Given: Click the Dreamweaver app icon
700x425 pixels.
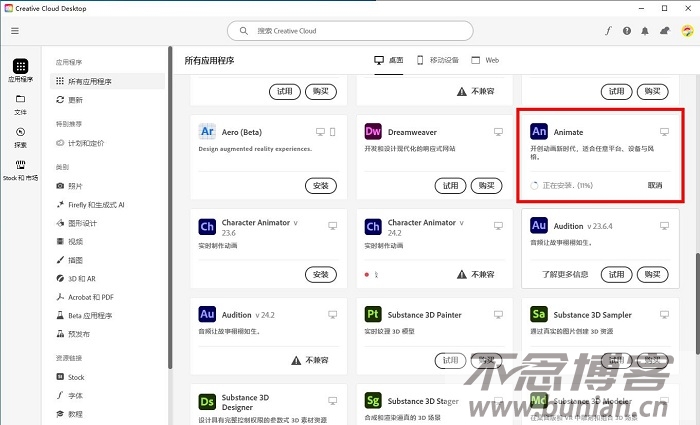Looking at the screenshot, I should (x=374, y=131).
